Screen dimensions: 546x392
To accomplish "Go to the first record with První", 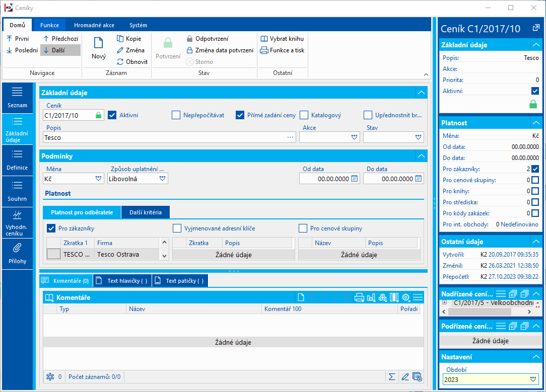I will pos(18,39).
